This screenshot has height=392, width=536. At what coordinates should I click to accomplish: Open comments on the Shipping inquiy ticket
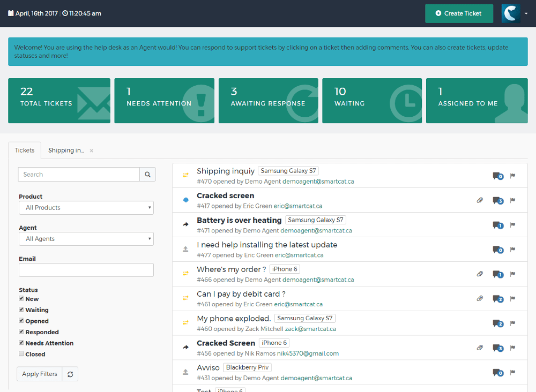click(497, 176)
